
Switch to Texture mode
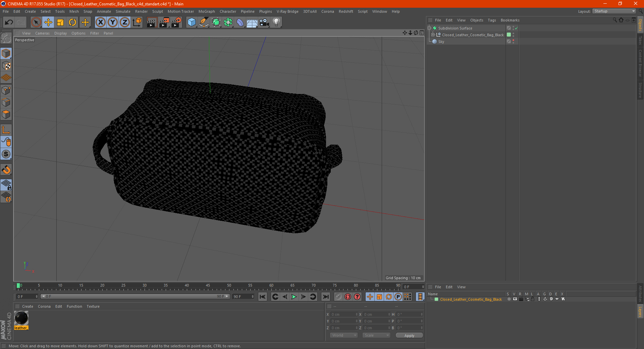pyautogui.click(x=6, y=66)
